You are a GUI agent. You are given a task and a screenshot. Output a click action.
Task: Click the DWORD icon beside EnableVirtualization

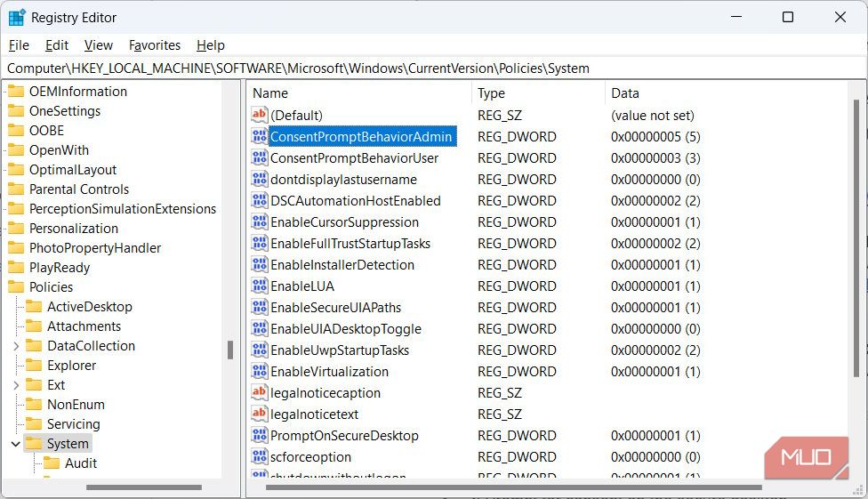259,371
